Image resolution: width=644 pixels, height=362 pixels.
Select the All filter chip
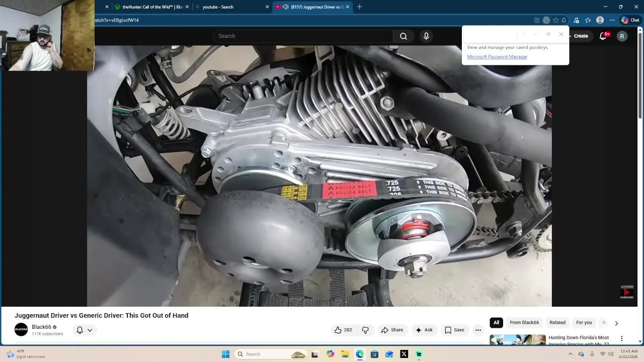pyautogui.click(x=496, y=322)
